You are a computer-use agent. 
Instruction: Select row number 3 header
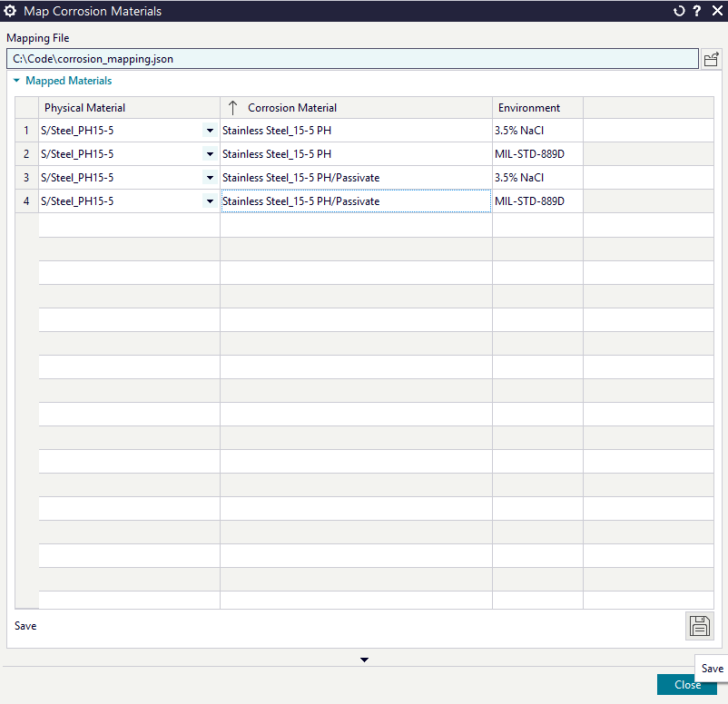coord(26,178)
